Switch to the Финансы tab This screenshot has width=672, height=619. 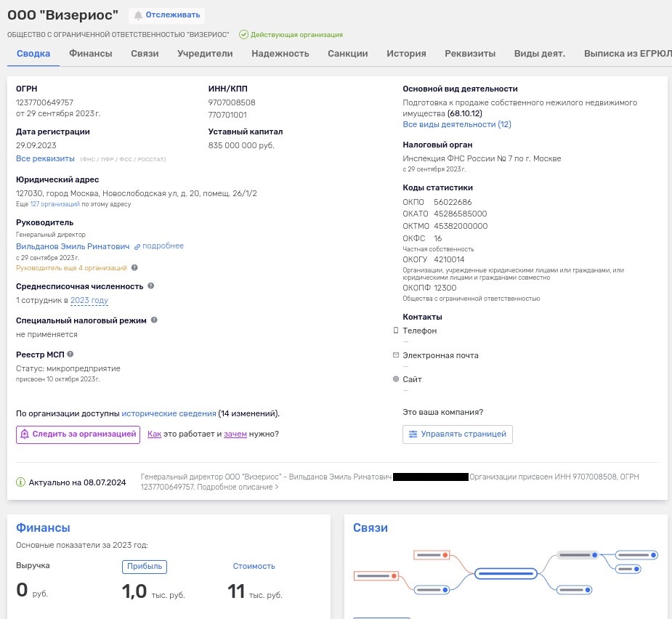90,54
